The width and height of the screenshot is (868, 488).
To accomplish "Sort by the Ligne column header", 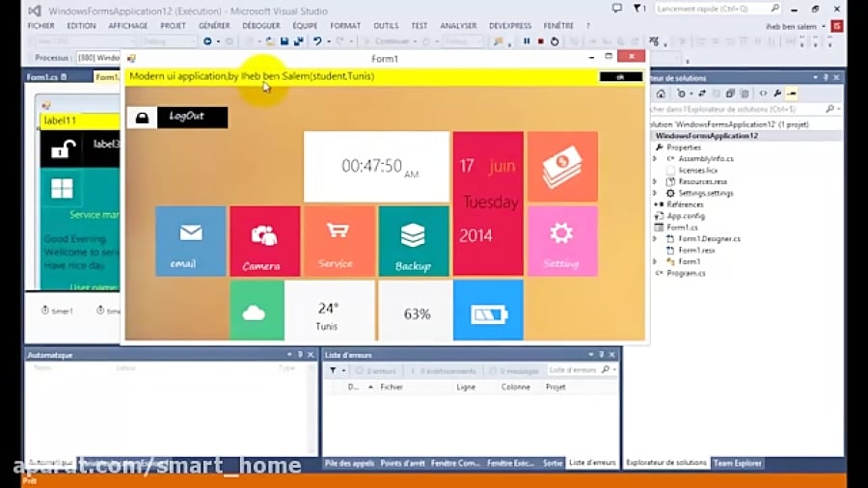I will pos(466,388).
